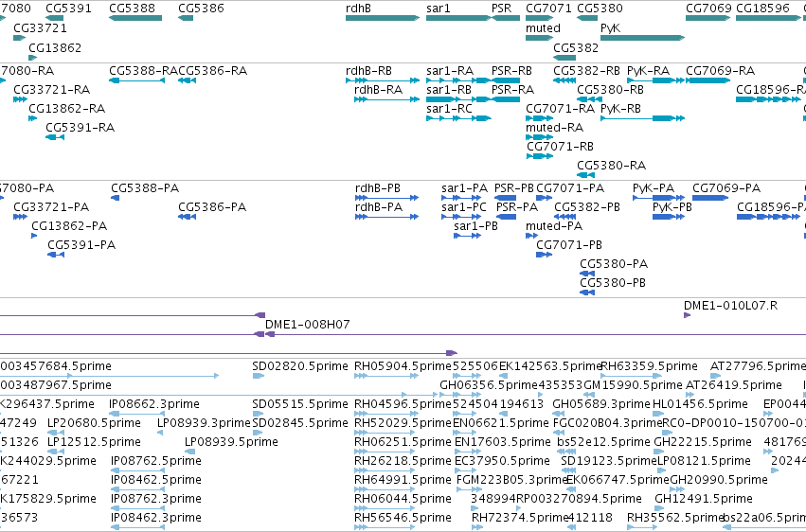The height and width of the screenshot is (532, 806).
Task: Open the CG5386-PA protein label
Action: pyautogui.click(x=212, y=207)
